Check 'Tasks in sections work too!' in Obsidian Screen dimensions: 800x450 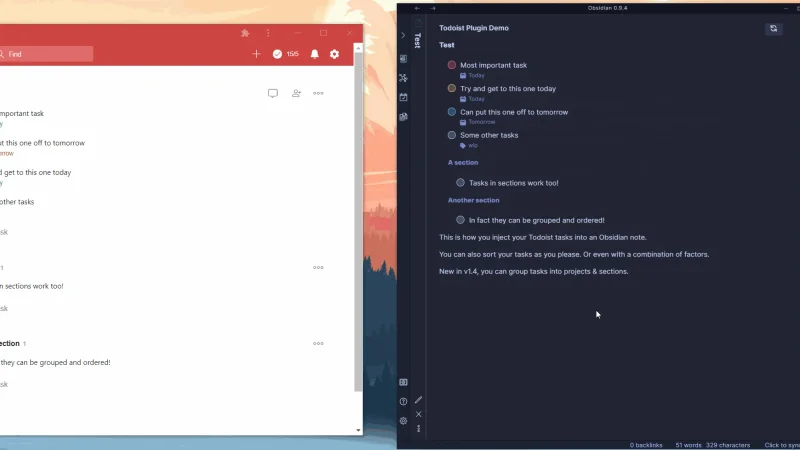click(460, 183)
